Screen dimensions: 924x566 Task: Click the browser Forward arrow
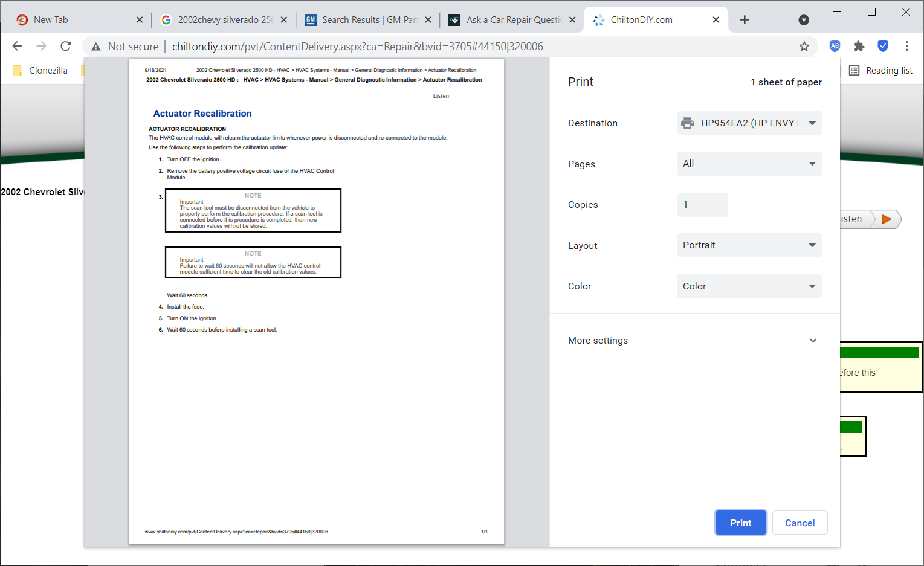41,46
